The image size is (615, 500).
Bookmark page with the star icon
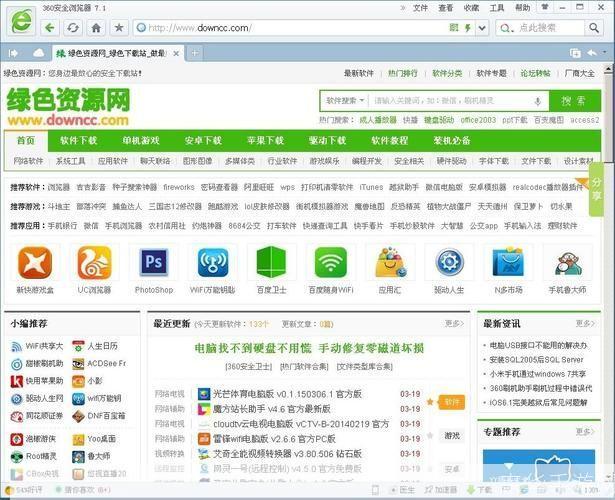(119, 28)
